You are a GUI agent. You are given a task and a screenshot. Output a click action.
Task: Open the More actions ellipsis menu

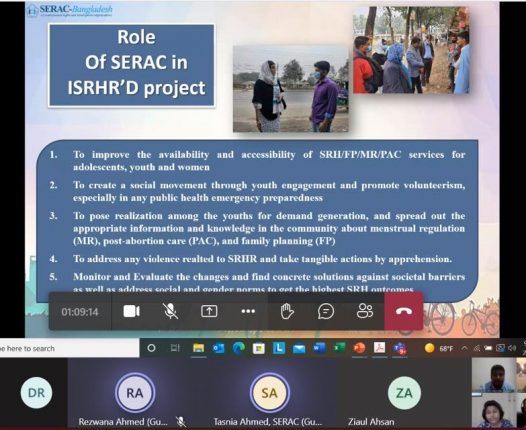point(248,312)
